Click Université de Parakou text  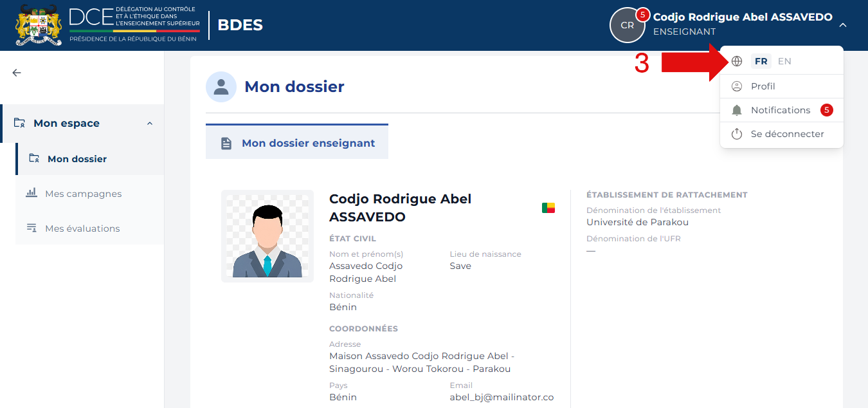pyautogui.click(x=637, y=222)
